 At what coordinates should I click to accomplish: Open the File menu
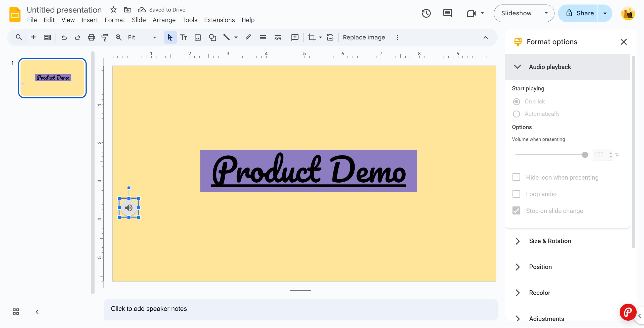click(x=32, y=20)
